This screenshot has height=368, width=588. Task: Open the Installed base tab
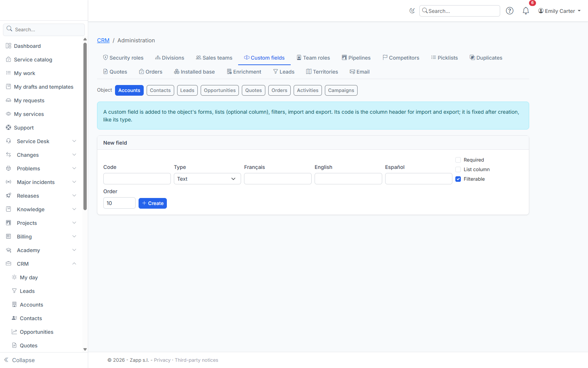point(194,72)
